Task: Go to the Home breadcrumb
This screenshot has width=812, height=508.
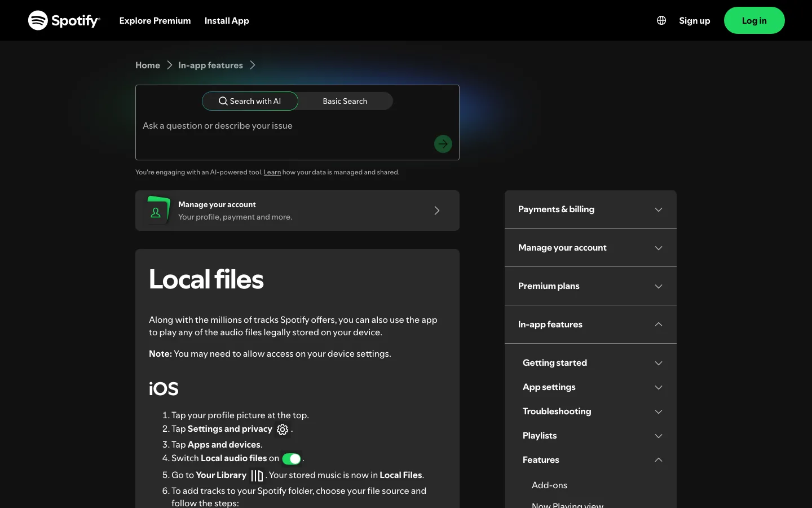Action: [x=148, y=65]
